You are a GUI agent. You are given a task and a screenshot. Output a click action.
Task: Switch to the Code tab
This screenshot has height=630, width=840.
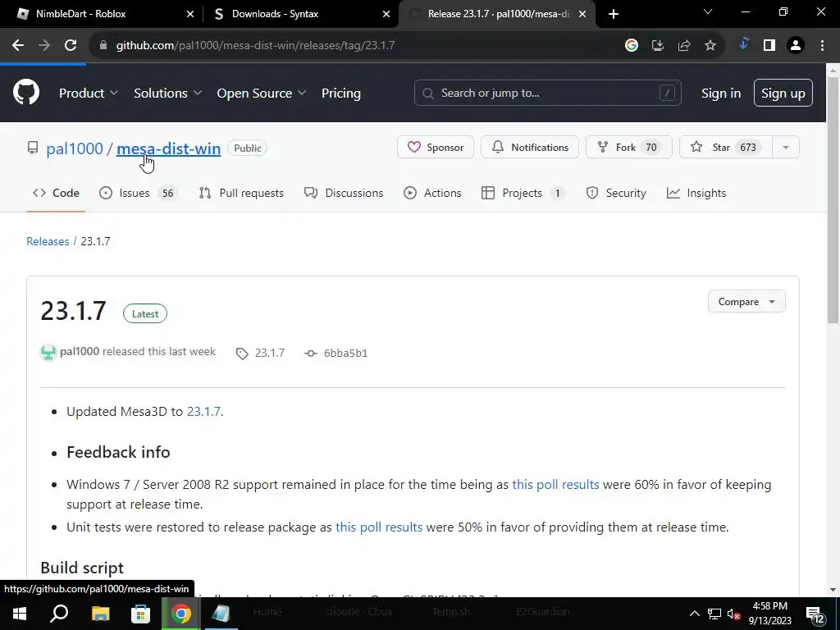pyautogui.click(x=57, y=193)
